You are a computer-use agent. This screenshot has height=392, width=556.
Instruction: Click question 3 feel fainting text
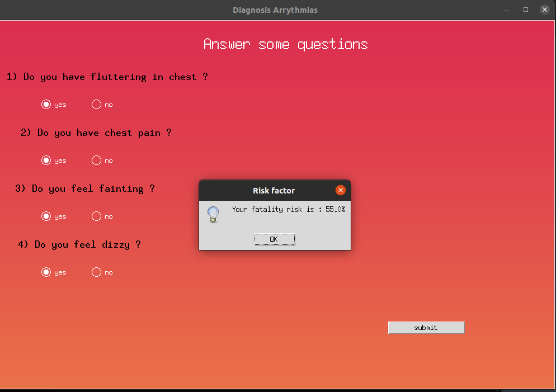(85, 188)
